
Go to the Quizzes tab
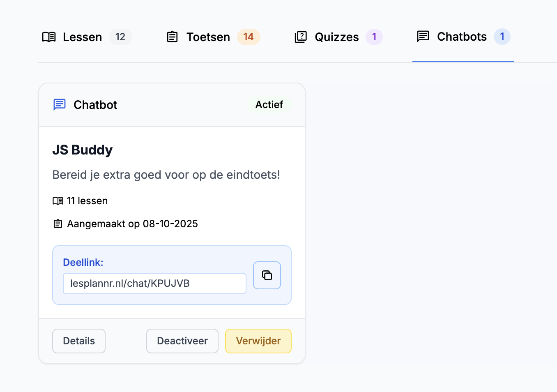pos(336,37)
